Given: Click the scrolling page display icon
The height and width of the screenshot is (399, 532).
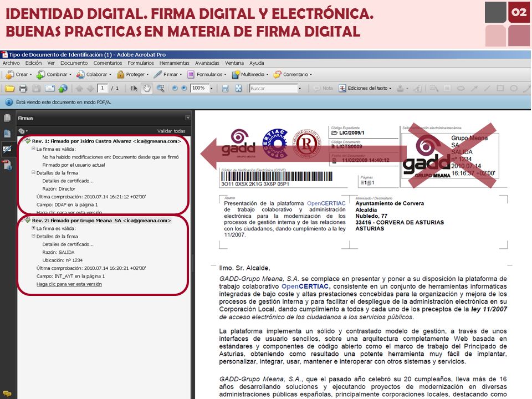Looking at the screenshot, I should (x=225, y=89).
